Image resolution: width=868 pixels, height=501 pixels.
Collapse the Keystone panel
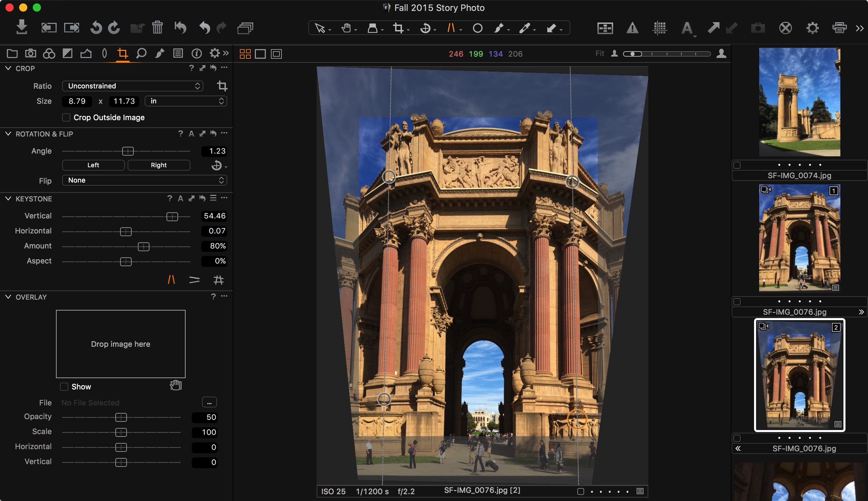click(8, 199)
